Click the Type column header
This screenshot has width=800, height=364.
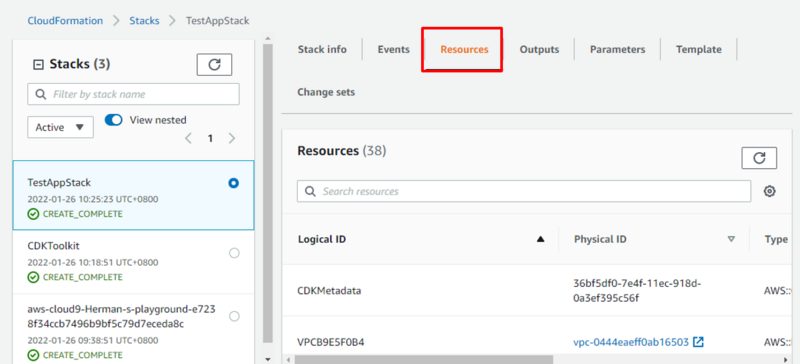tap(776, 239)
